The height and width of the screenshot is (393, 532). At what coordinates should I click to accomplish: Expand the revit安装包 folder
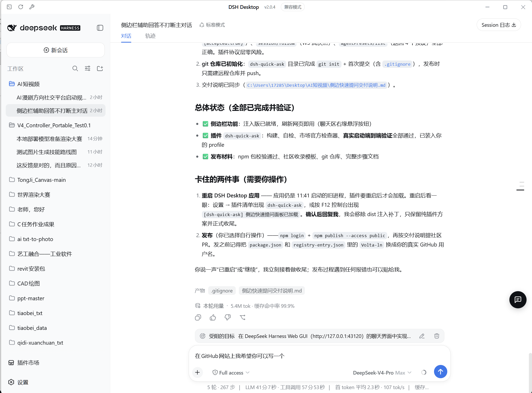[x=56, y=269]
